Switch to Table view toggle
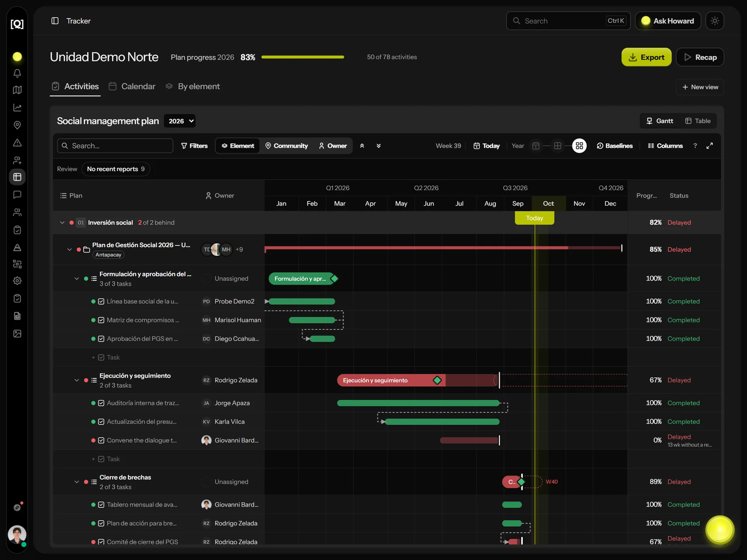Viewport: 747px width, 560px height. 698,121
